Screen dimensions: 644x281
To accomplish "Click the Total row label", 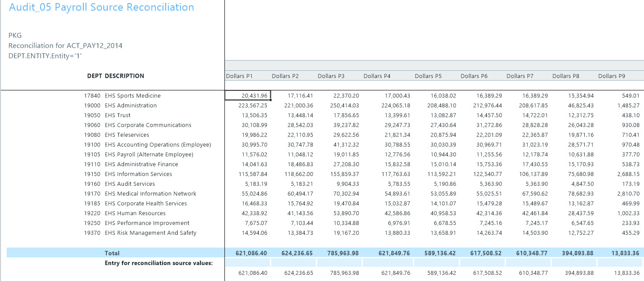I will tap(112, 253).
